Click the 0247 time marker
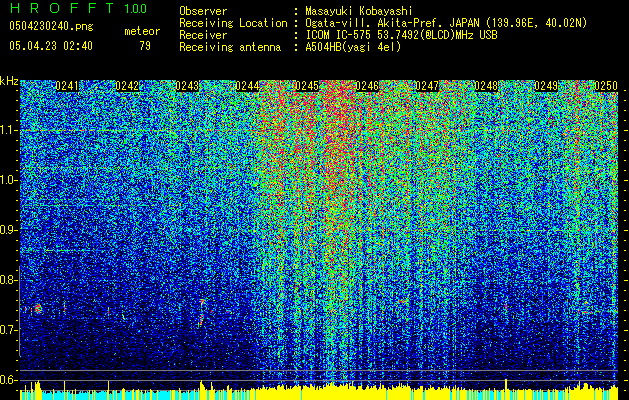Screen dimensions: 629x400 click(x=427, y=86)
